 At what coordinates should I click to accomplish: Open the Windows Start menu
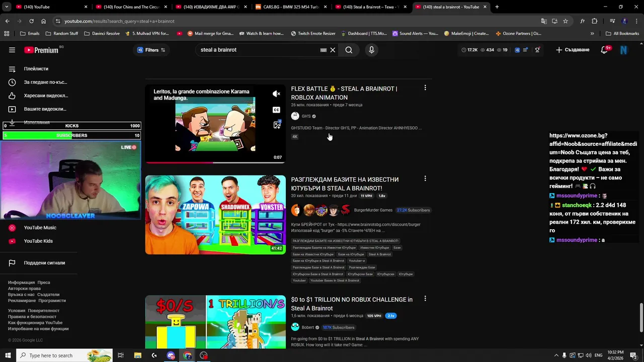coord(8,355)
